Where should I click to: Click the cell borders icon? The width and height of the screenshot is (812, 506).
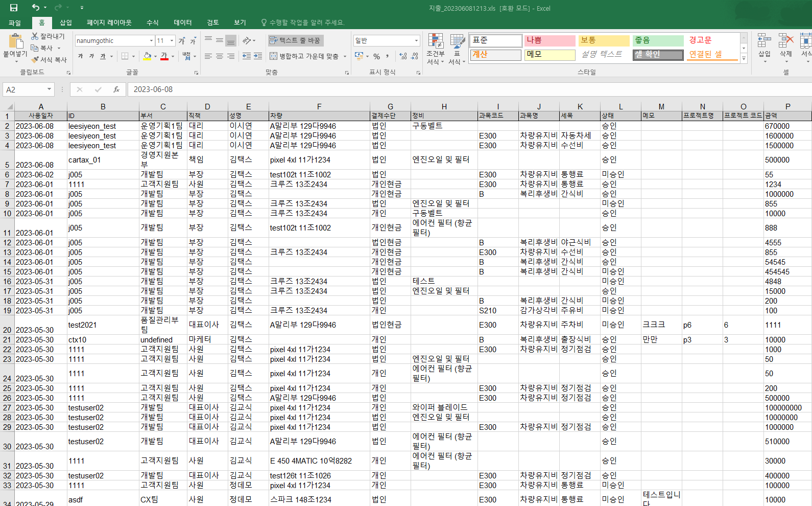click(125, 56)
